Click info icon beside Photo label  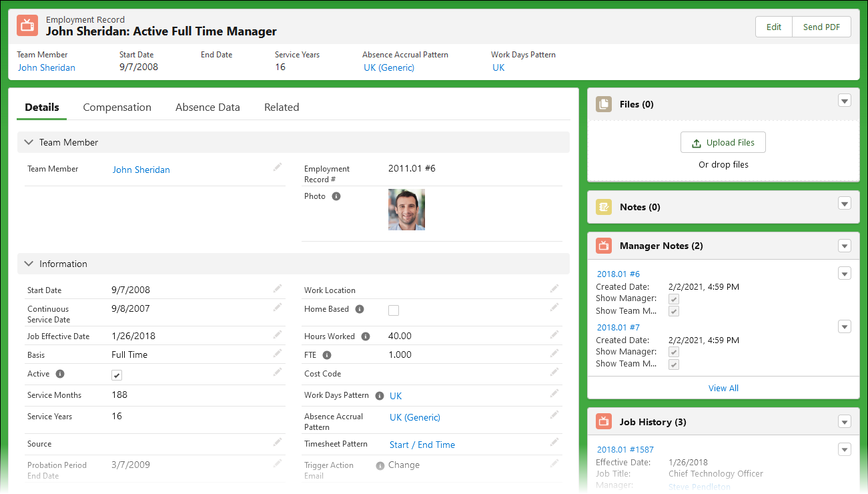click(336, 196)
